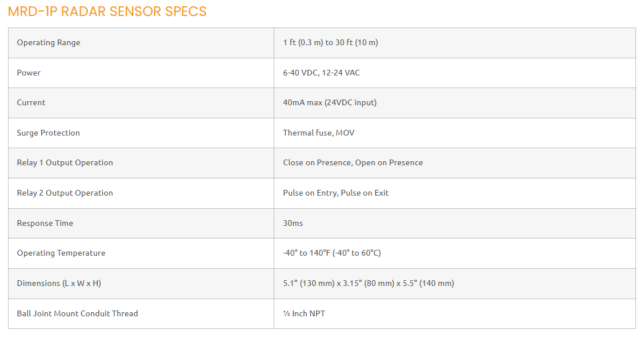Click the 5.1” x 3.15” x 5.5” dimensions value

368,283
